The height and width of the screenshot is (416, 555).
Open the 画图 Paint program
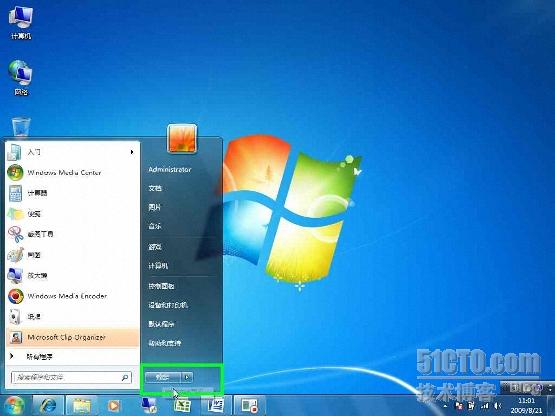72,255
